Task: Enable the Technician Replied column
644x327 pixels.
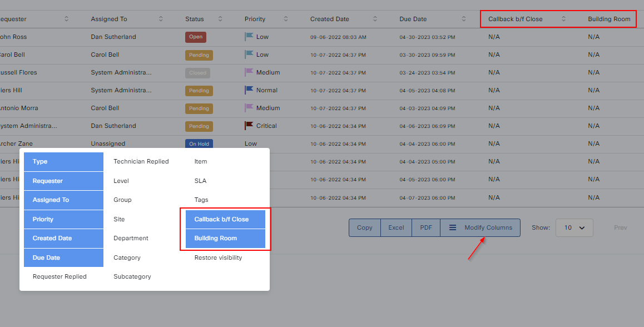Action: pyautogui.click(x=141, y=162)
